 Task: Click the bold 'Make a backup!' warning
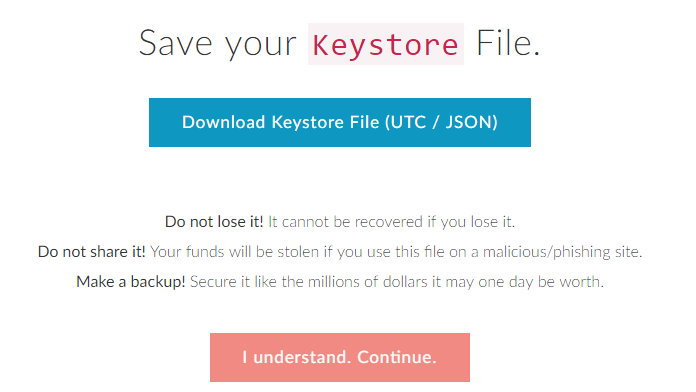click(x=130, y=281)
